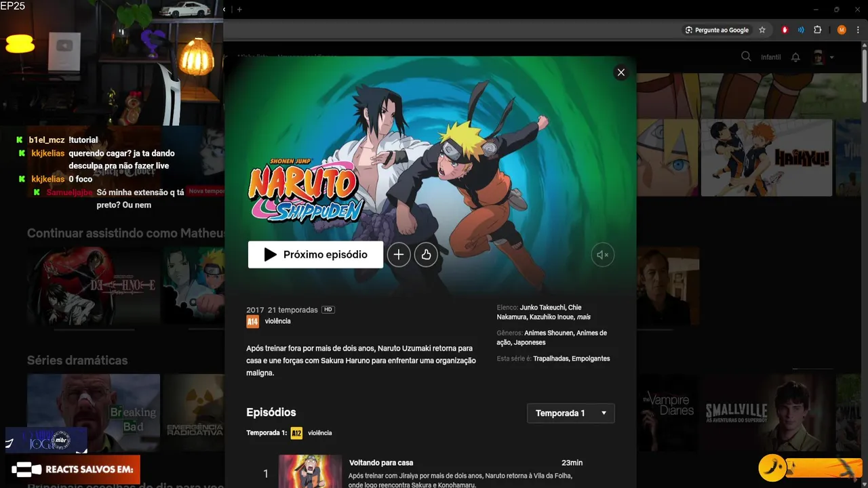The height and width of the screenshot is (488, 868).
Task: Open the Infantil kids section
Action: pyautogui.click(x=771, y=57)
